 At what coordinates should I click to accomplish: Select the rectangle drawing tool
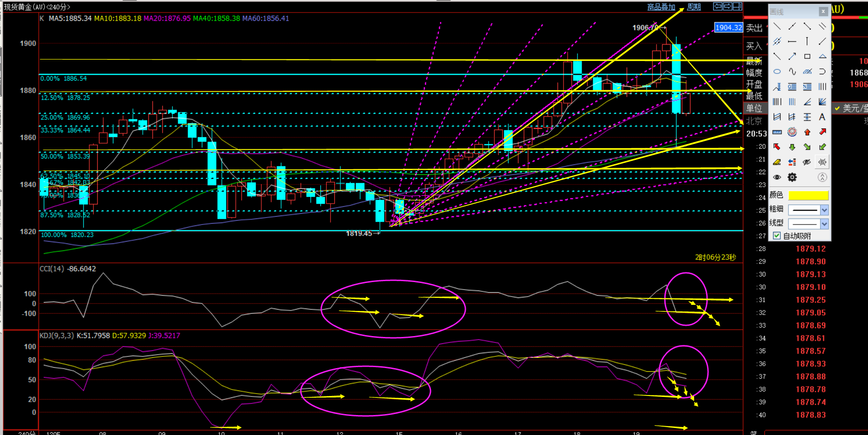point(807,57)
